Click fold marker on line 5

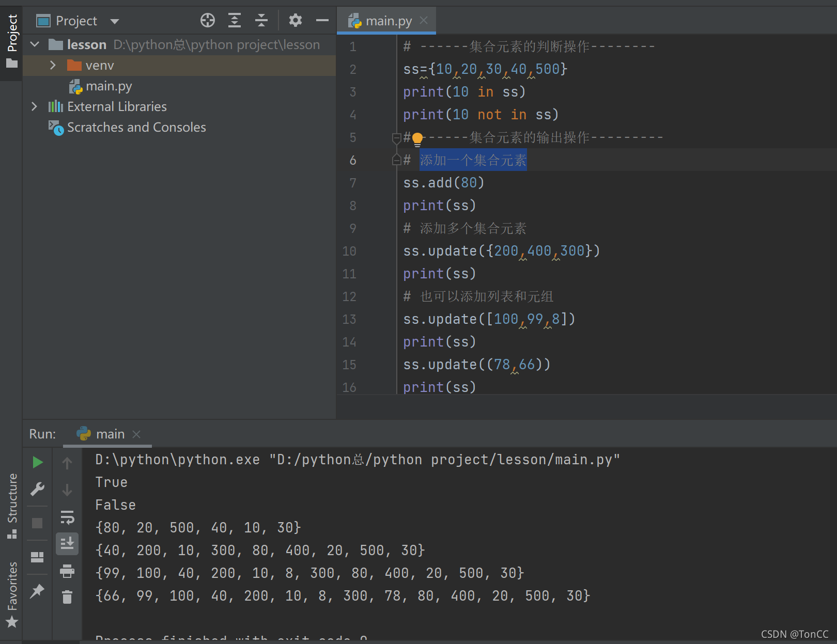coord(396,137)
